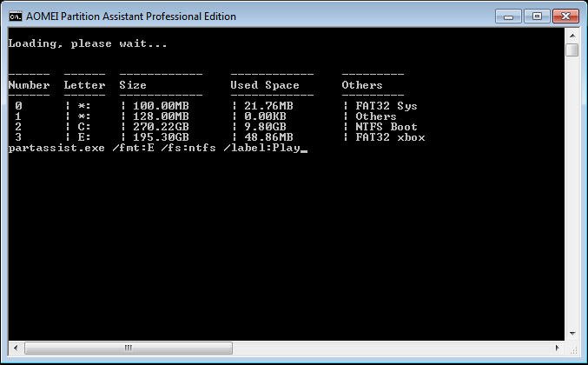
Task: Click the '270.22GB' size value
Action: tap(161, 127)
